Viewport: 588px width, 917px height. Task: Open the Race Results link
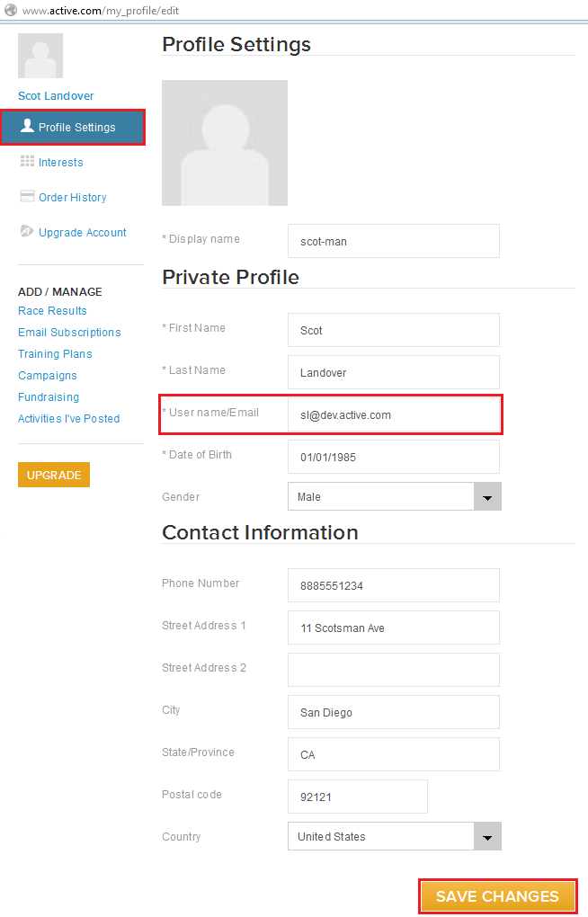point(52,311)
